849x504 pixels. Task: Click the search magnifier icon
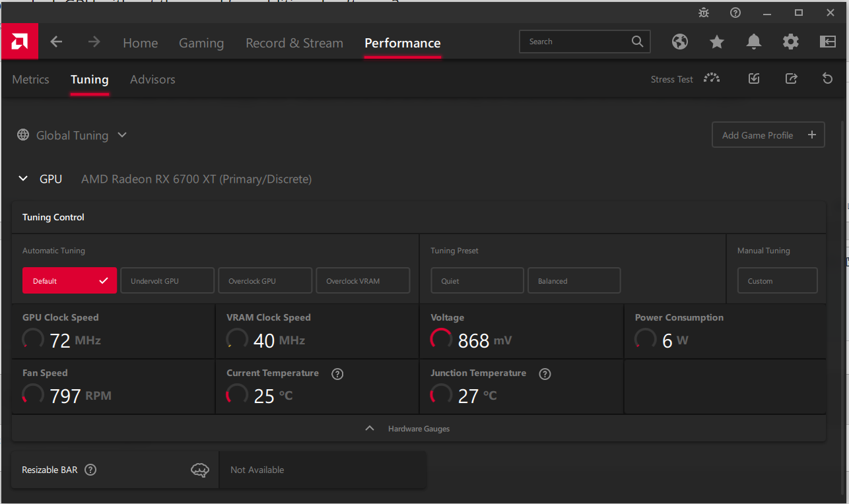pos(637,42)
